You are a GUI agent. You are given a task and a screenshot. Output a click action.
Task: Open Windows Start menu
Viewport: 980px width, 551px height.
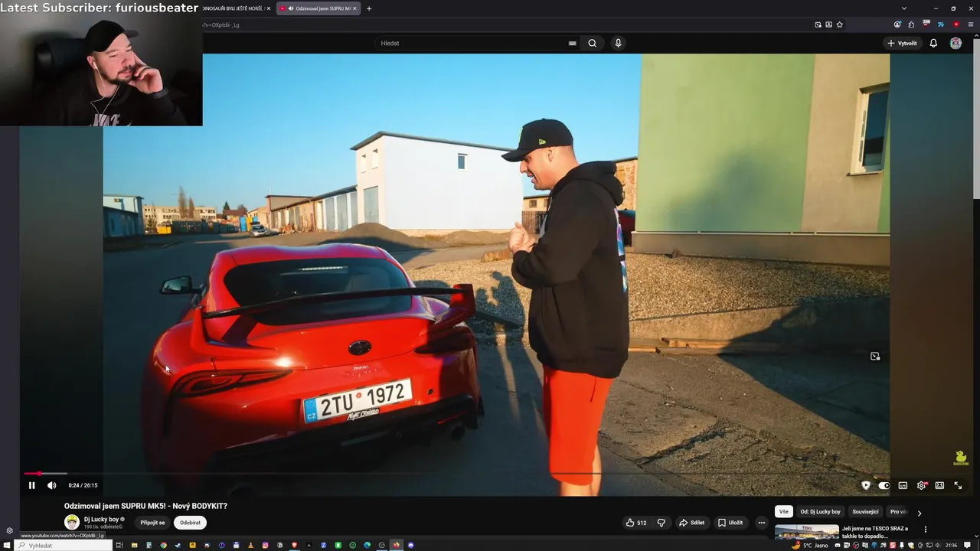(x=7, y=545)
